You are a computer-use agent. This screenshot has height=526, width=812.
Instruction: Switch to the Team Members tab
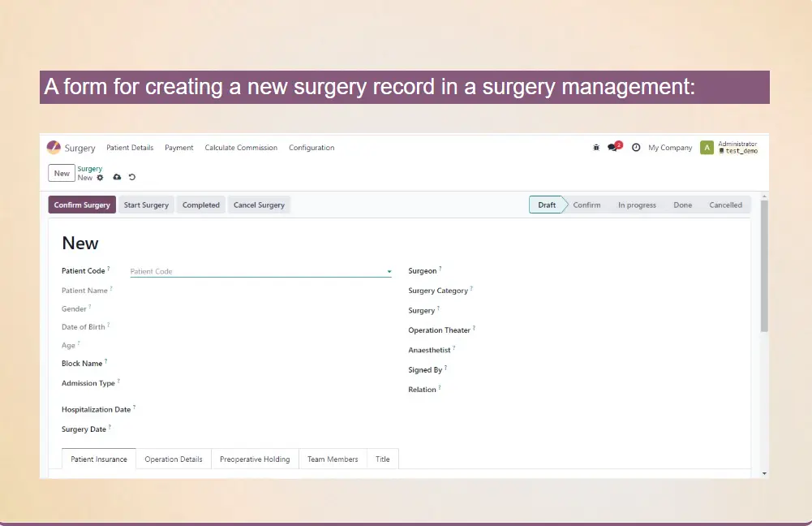[333, 459]
